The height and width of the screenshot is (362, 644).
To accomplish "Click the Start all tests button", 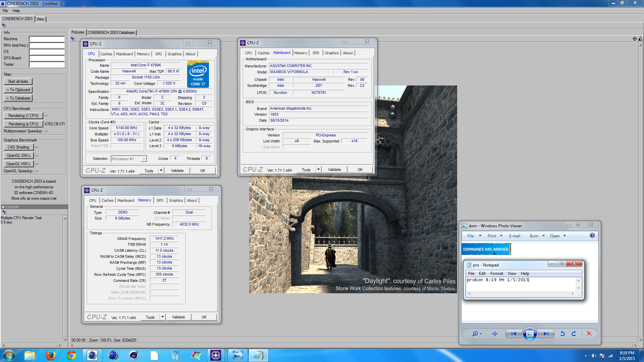I will 18,81.
